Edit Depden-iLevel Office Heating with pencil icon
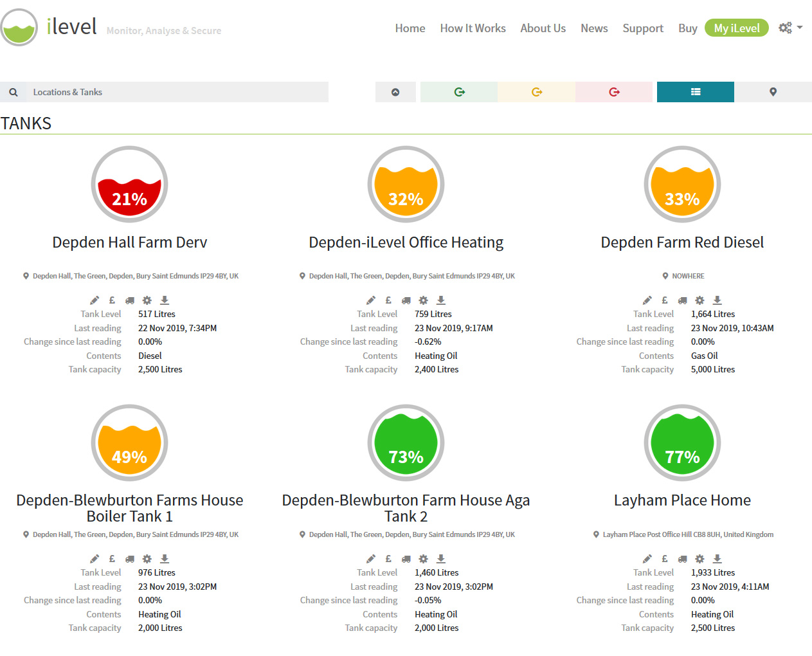The image size is (812, 656). point(371,300)
